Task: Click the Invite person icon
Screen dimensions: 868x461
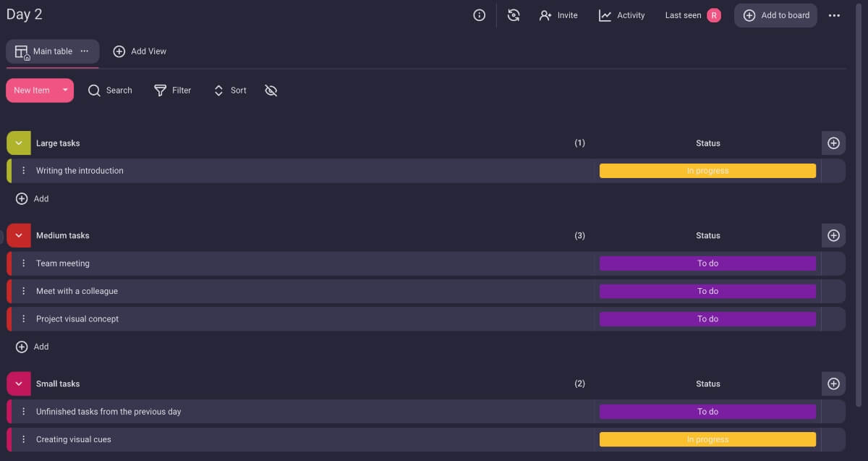Action: pos(545,15)
